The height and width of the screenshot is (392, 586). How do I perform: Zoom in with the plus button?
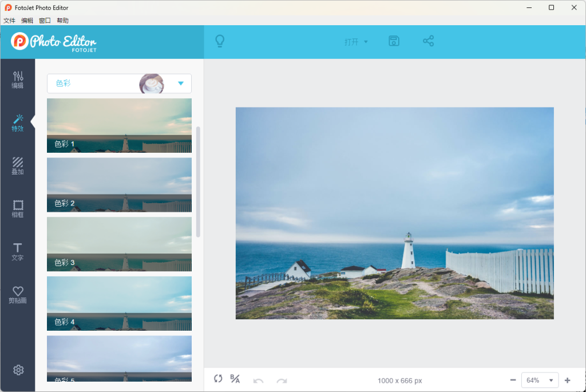coord(568,381)
